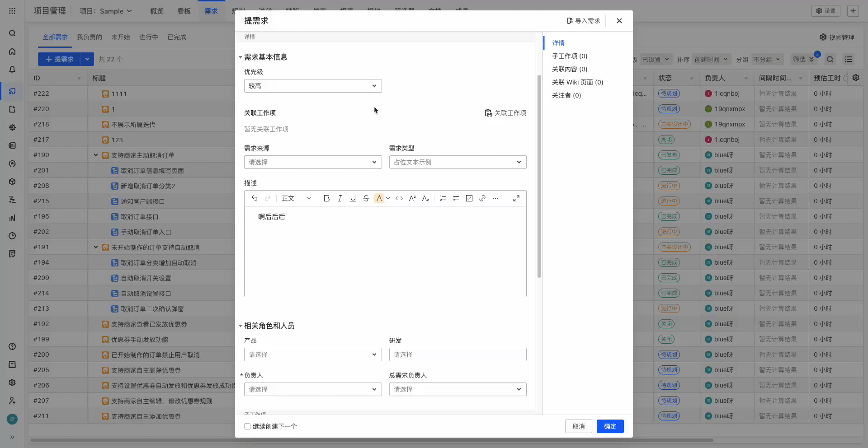This screenshot has width=868, height=448.
Task: Click 关联工作项 link button
Action: 505,113
